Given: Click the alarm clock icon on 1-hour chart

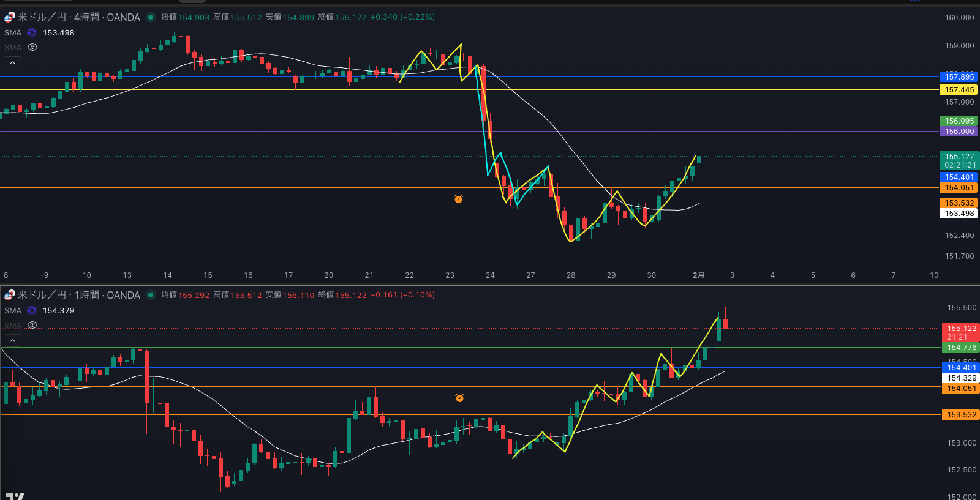Looking at the screenshot, I should coord(459,398).
